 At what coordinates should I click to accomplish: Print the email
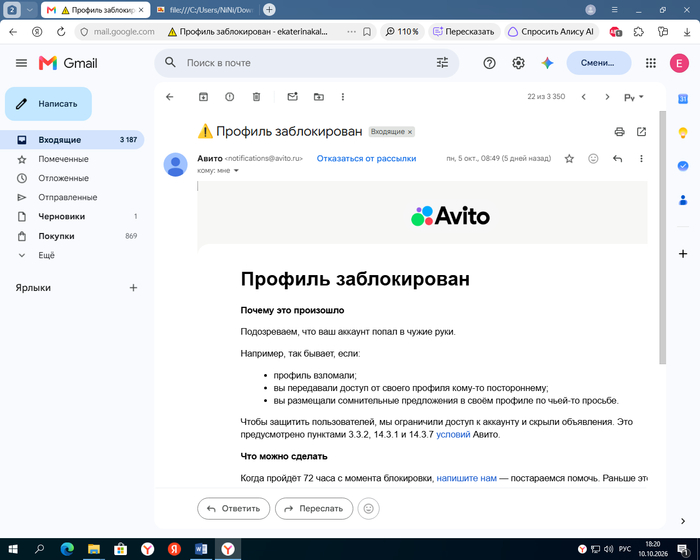click(619, 132)
